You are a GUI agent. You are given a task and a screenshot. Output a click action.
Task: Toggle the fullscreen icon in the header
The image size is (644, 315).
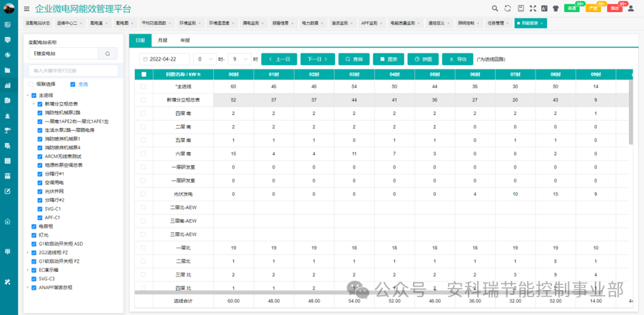(533, 9)
